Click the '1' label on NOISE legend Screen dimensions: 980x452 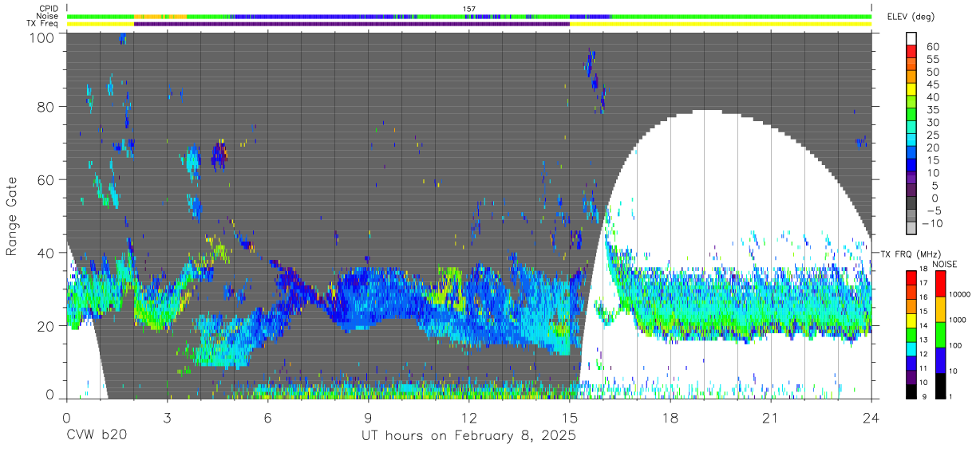[x=951, y=397]
